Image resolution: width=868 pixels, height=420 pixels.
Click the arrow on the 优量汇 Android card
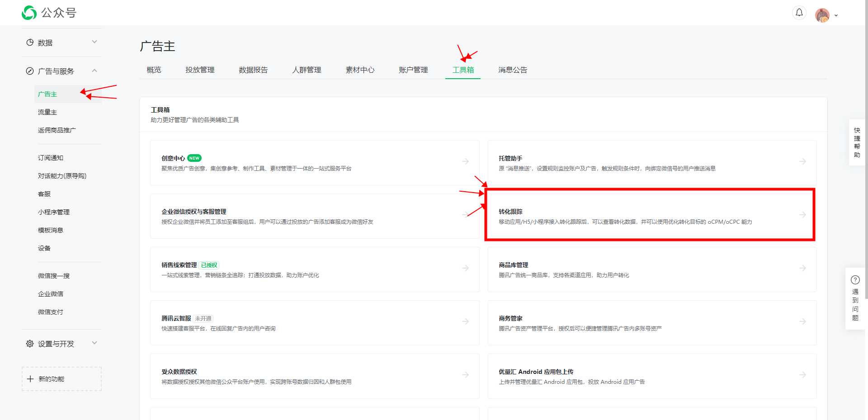[x=803, y=375]
